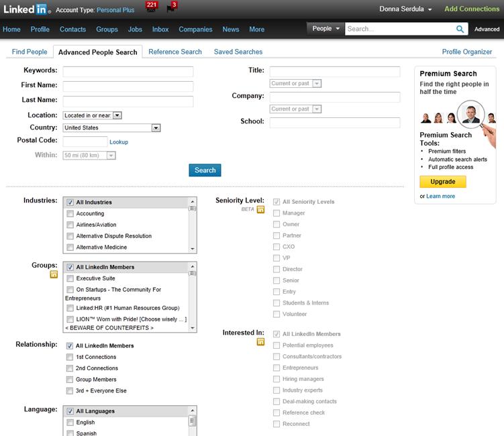Click the Lookup link next to Postal Code
This screenshot has width=504, height=436.
(x=119, y=142)
